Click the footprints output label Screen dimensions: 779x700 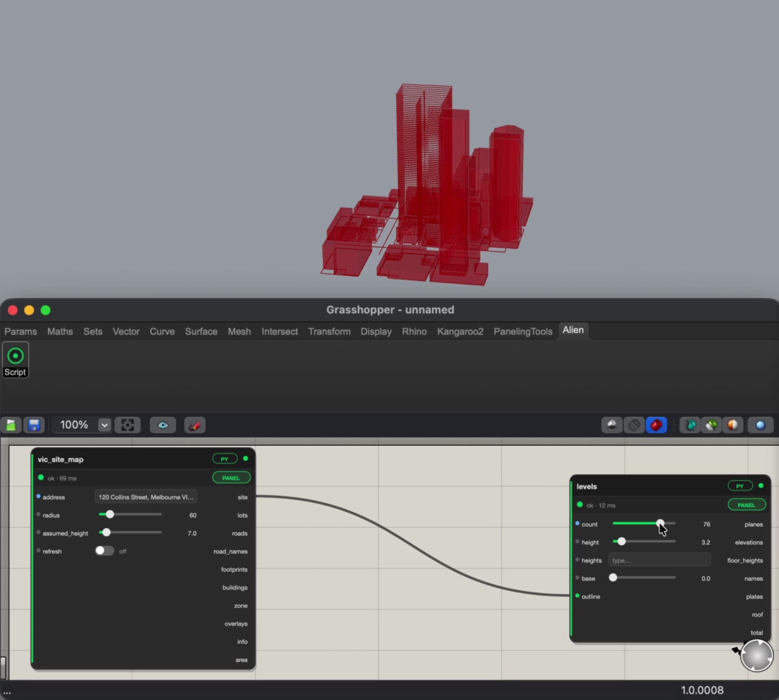point(234,570)
